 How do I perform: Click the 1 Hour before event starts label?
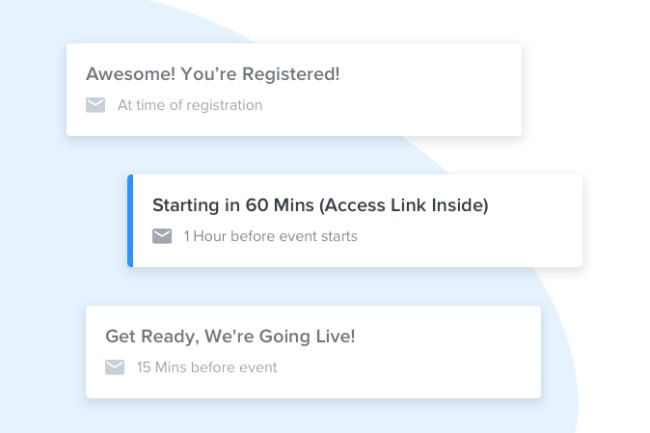[270, 236]
